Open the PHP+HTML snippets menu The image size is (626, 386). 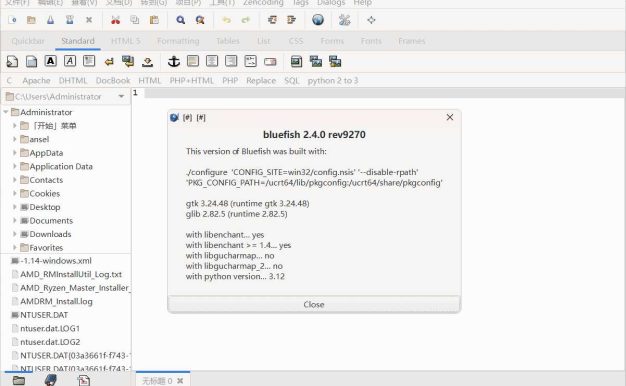(192, 81)
